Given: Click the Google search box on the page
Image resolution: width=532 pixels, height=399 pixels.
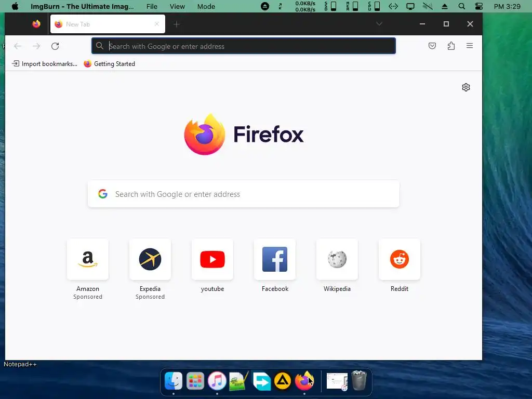Looking at the screenshot, I should click(244, 194).
